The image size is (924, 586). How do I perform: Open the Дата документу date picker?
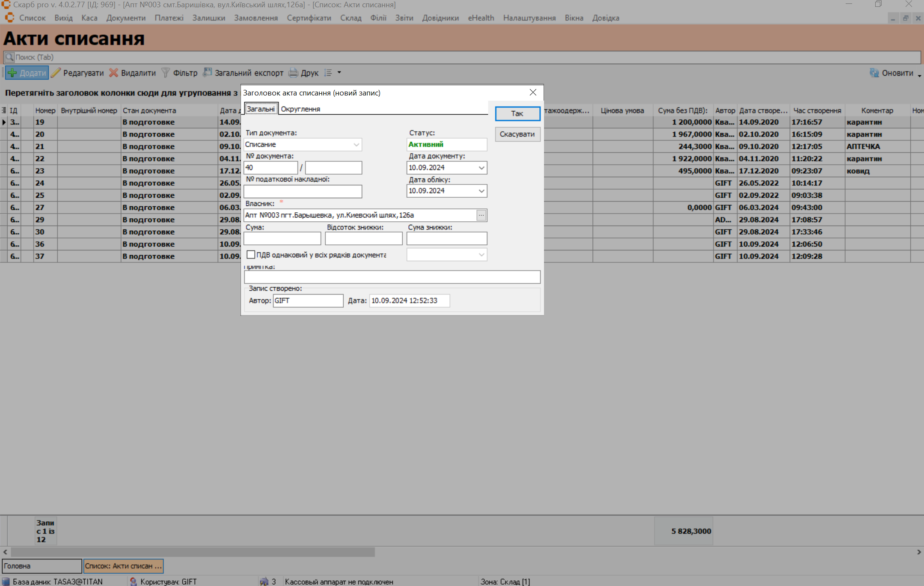[x=481, y=168]
